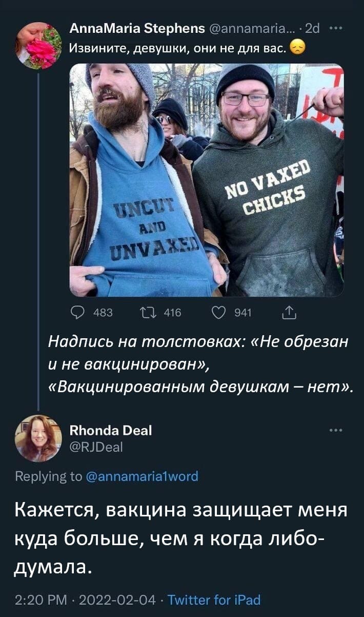This screenshot has height=617, width=364.
Task: Click the Twitter for iPad source link
Action: 214,600
